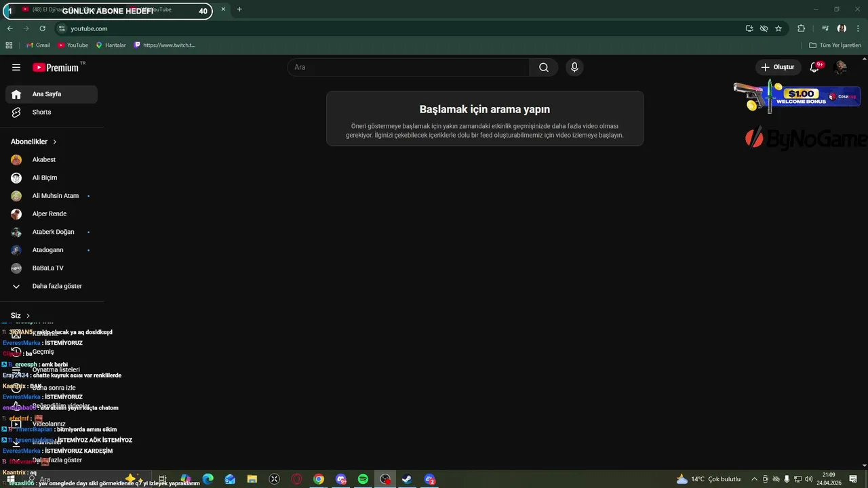This screenshot has height=488, width=868.
Task: Open Microsoft Edge from taskbar
Action: pos(208,479)
